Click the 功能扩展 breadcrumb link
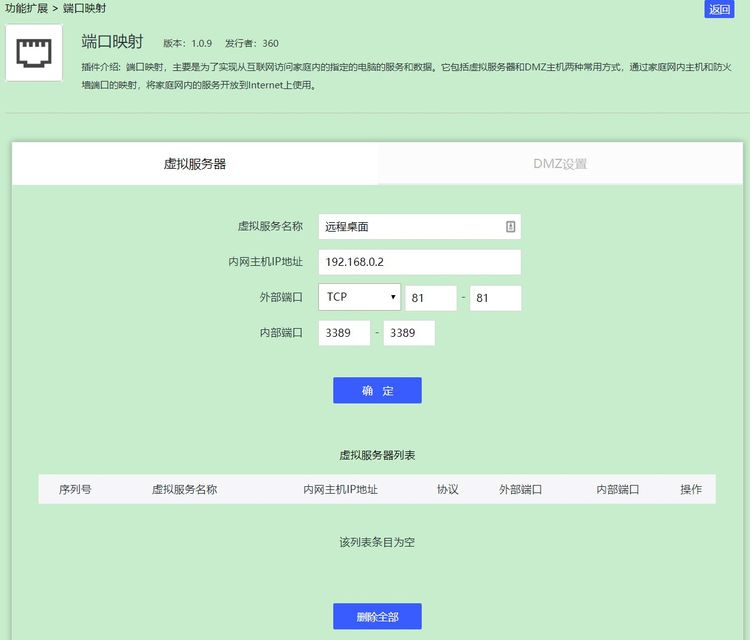Image resolution: width=750 pixels, height=640 pixels. tap(26, 9)
